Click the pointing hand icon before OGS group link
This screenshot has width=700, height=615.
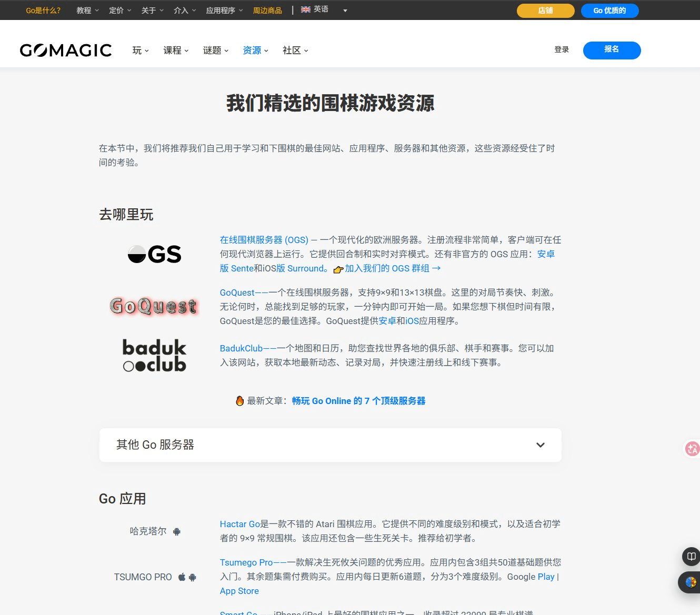tap(338, 269)
